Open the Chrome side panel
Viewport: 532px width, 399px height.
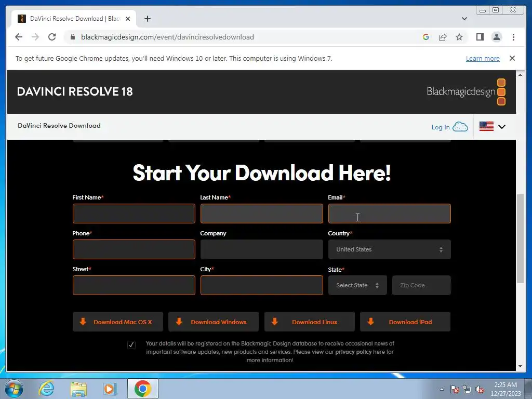(x=480, y=37)
